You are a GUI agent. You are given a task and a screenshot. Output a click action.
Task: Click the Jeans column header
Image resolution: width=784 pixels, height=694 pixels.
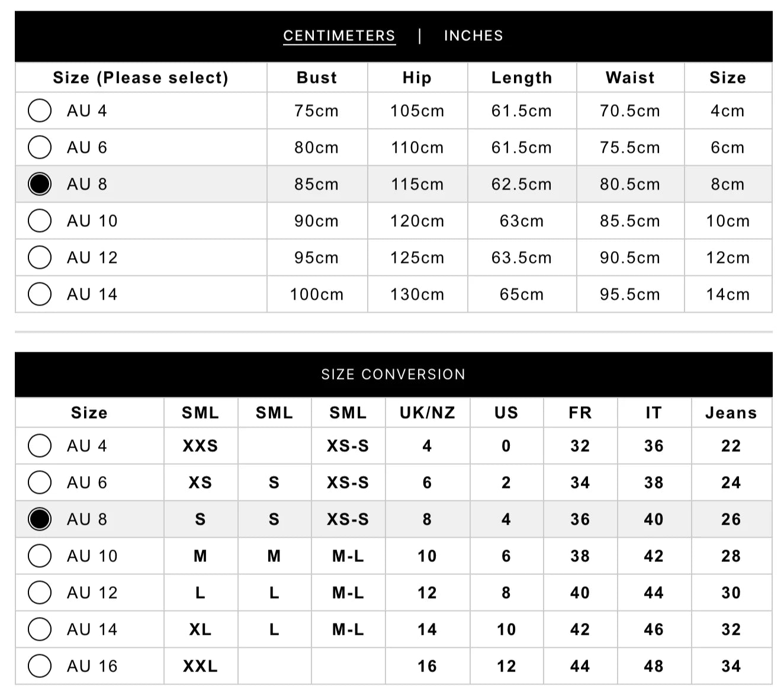(731, 413)
